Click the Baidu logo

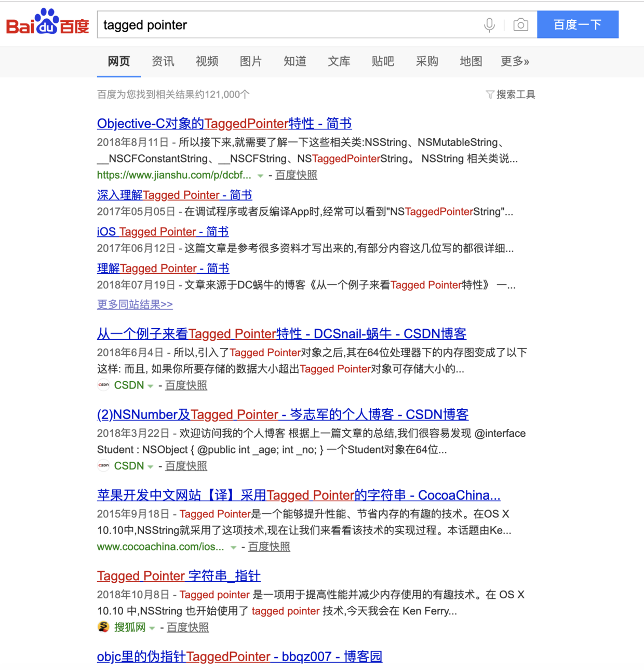tap(47, 23)
